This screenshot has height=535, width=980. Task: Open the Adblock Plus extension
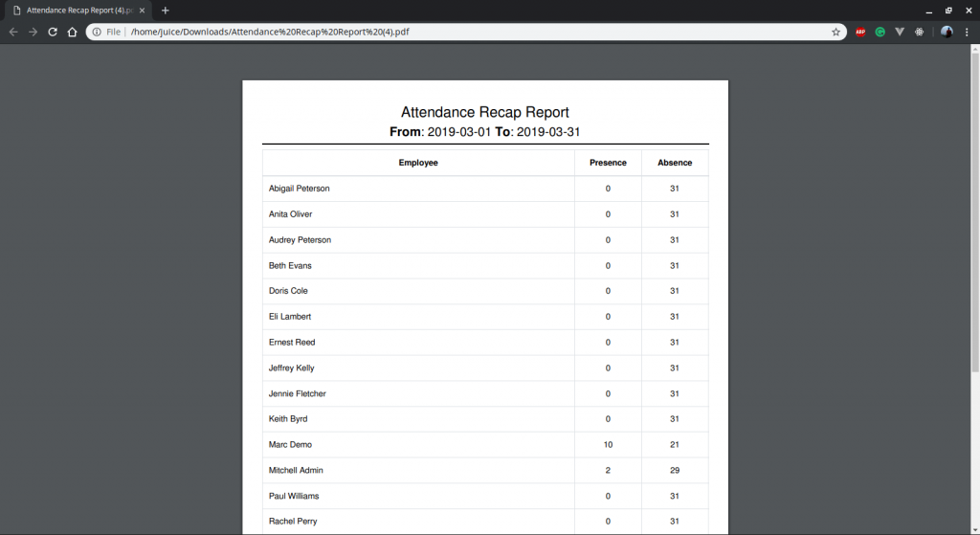tap(860, 32)
